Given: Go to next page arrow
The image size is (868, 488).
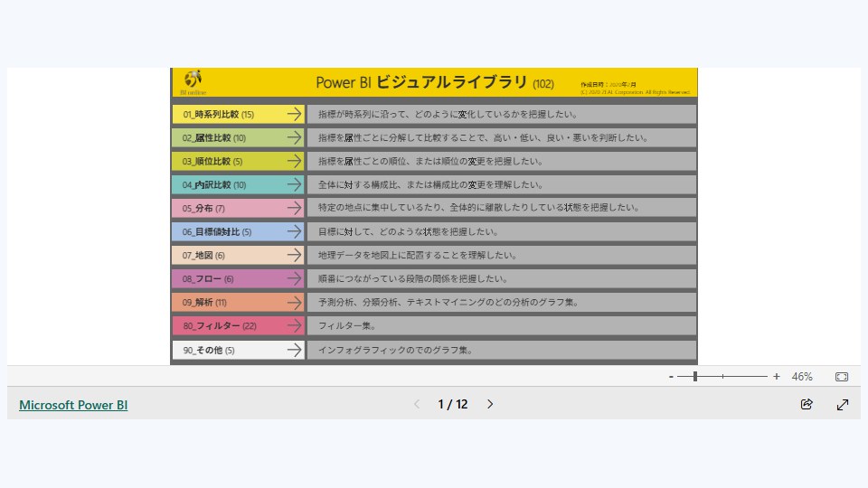Looking at the screenshot, I should [490, 405].
